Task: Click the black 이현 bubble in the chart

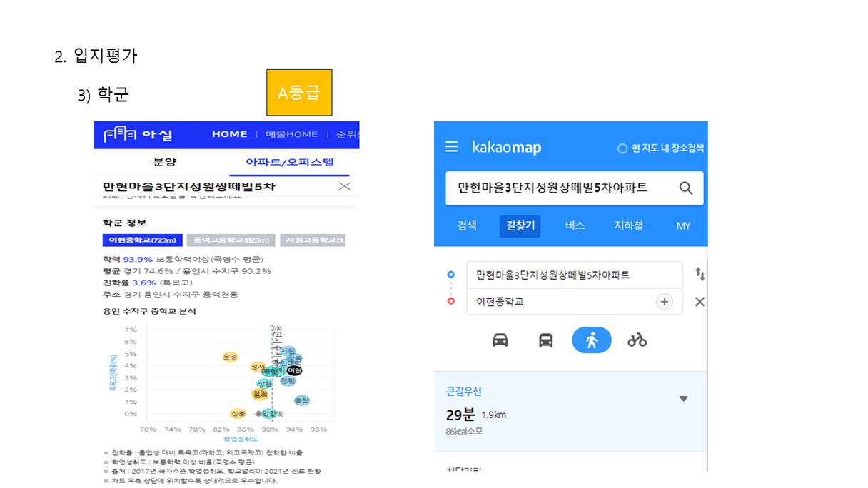Action: click(x=294, y=370)
